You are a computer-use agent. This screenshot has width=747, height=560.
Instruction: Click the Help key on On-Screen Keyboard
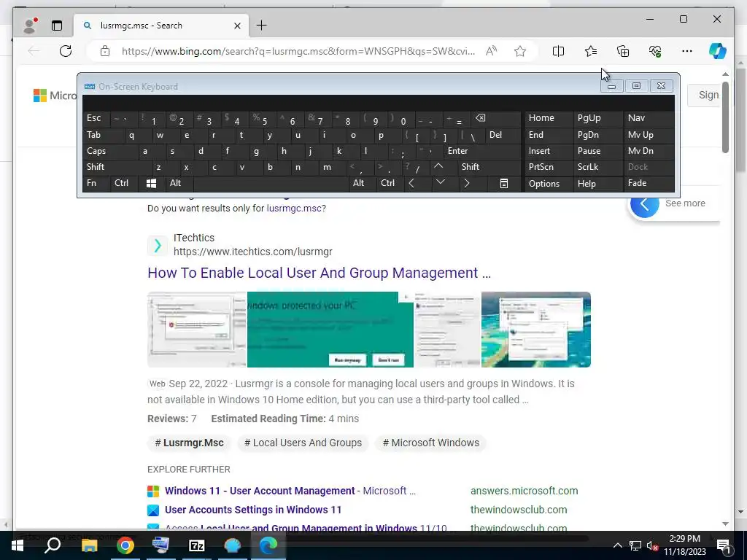[x=598, y=184]
